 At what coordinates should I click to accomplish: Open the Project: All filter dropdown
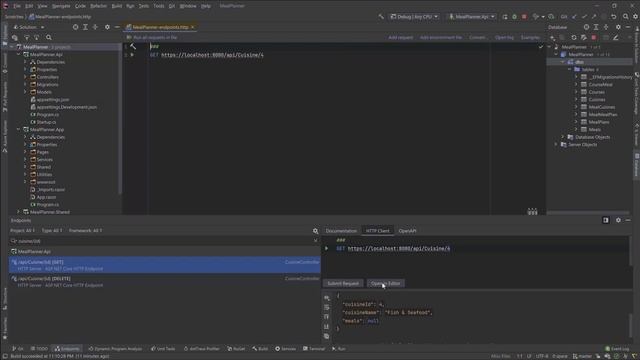[22, 231]
